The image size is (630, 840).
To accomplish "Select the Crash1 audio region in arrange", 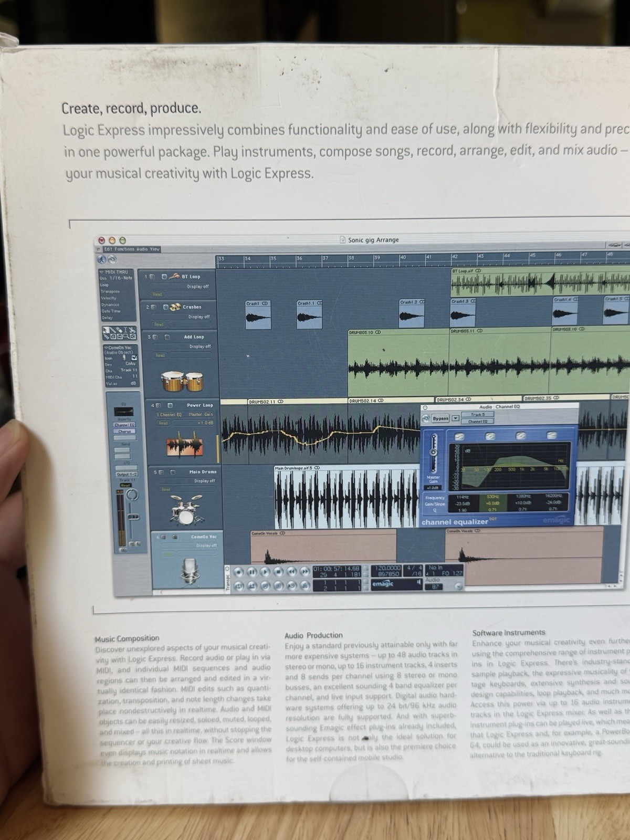I will tap(258, 314).
